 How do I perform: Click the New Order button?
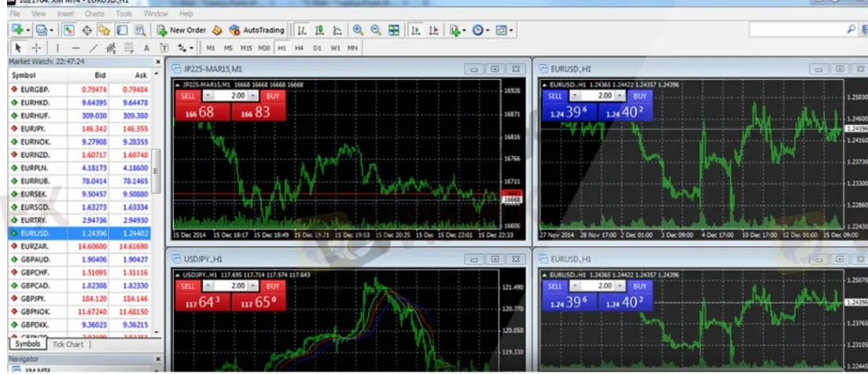[181, 30]
